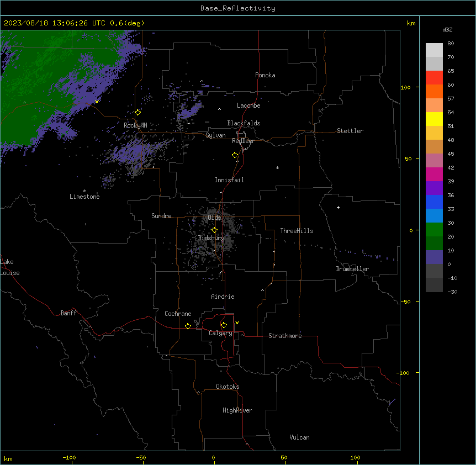476x465 pixels.
Task: Click the Limestone label
Action: click(x=84, y=197)
